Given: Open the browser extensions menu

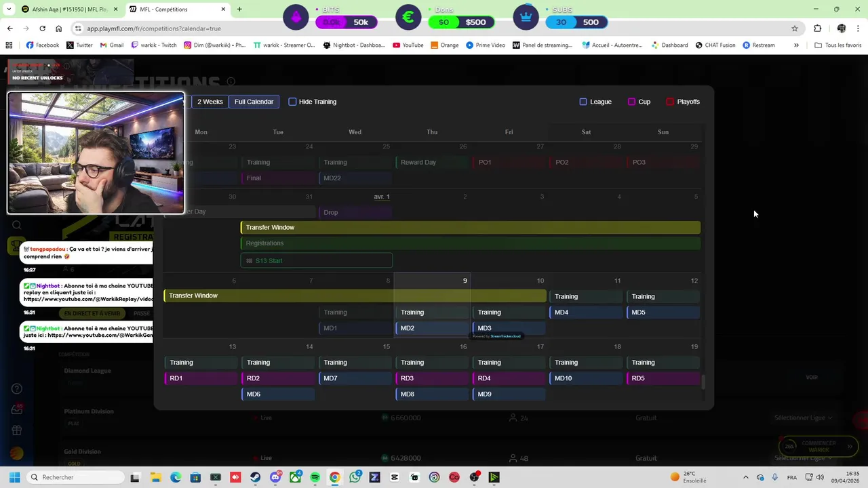Looking at the screenshot, I should click(x=817, y=28).
